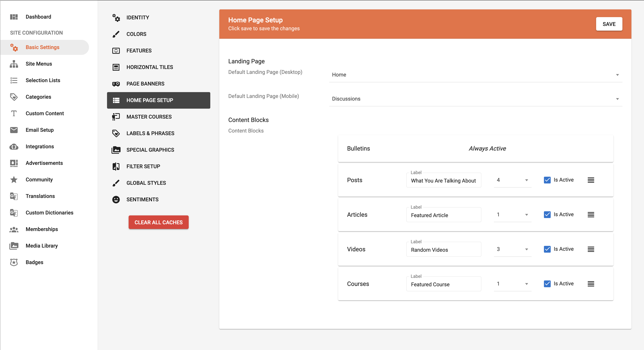Uncheck Is Active for Posts block
Screen dimensions: 644x350
547,180
